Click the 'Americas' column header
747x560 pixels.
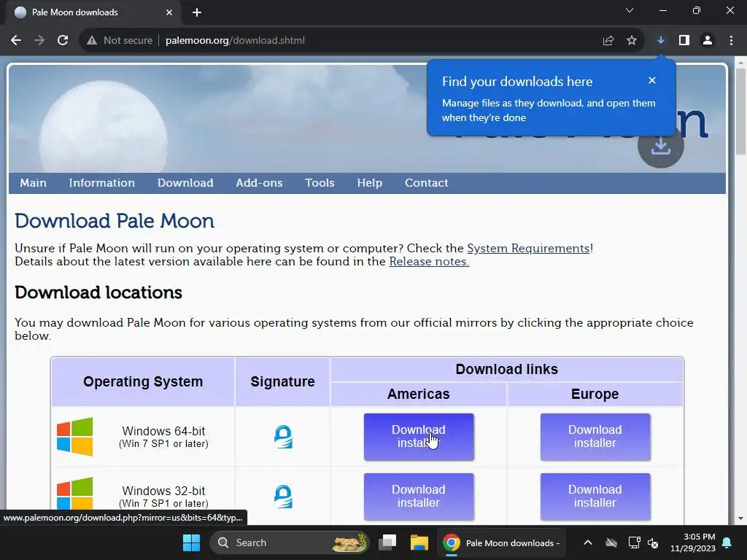pyautogui.click(x=418, y=394)
